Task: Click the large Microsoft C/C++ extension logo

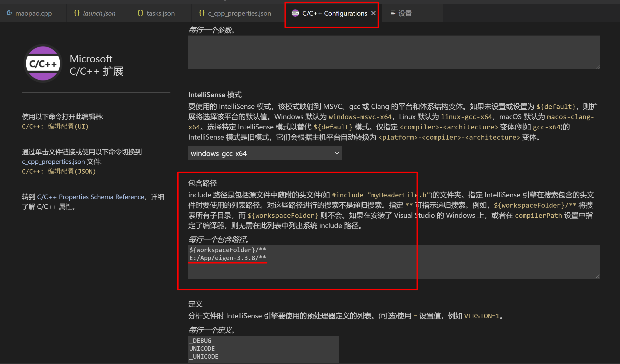Action: [43, 63]
